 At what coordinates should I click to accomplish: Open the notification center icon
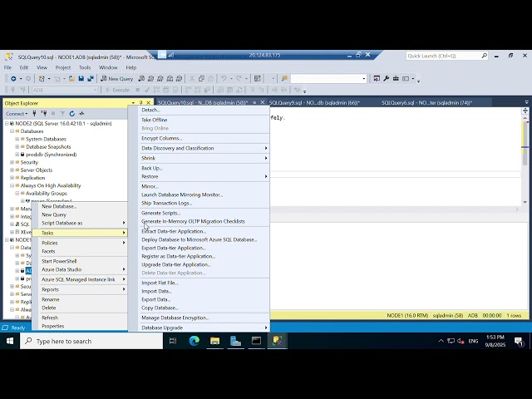(x=519, y=341)
